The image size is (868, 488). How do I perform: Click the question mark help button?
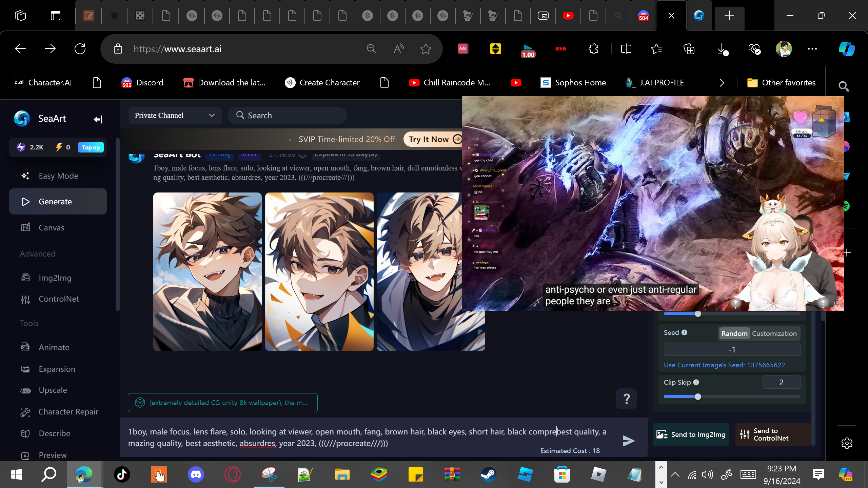click(626, 399)
